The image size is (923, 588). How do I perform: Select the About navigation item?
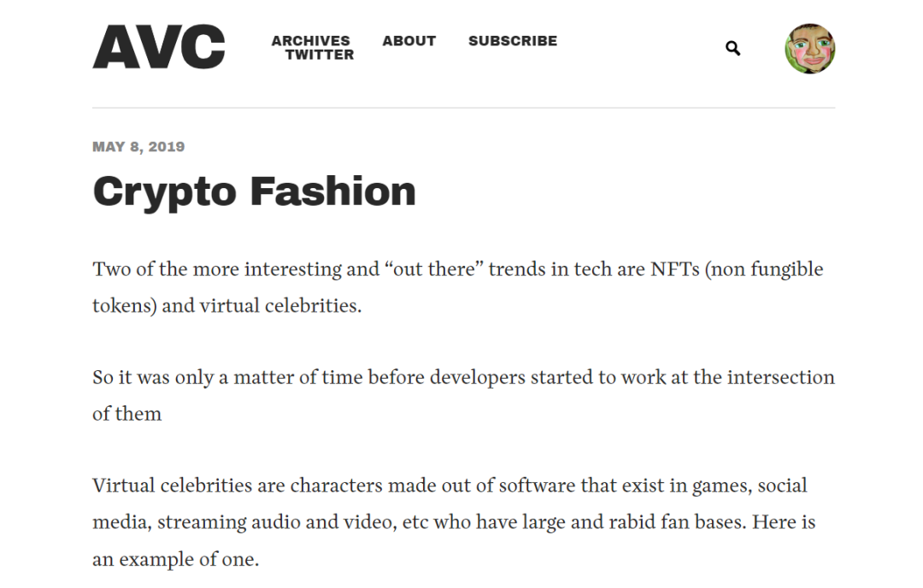pyautogui.click(x=409, y=41)
